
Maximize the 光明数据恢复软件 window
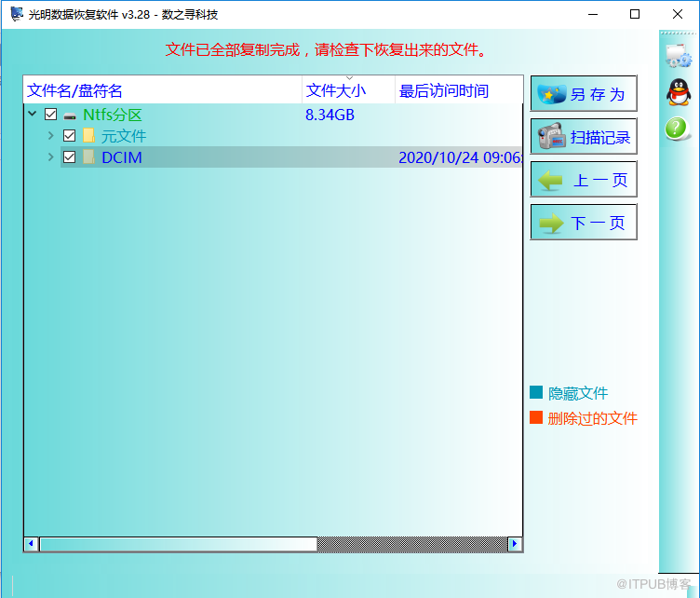(x=635, y=14)
